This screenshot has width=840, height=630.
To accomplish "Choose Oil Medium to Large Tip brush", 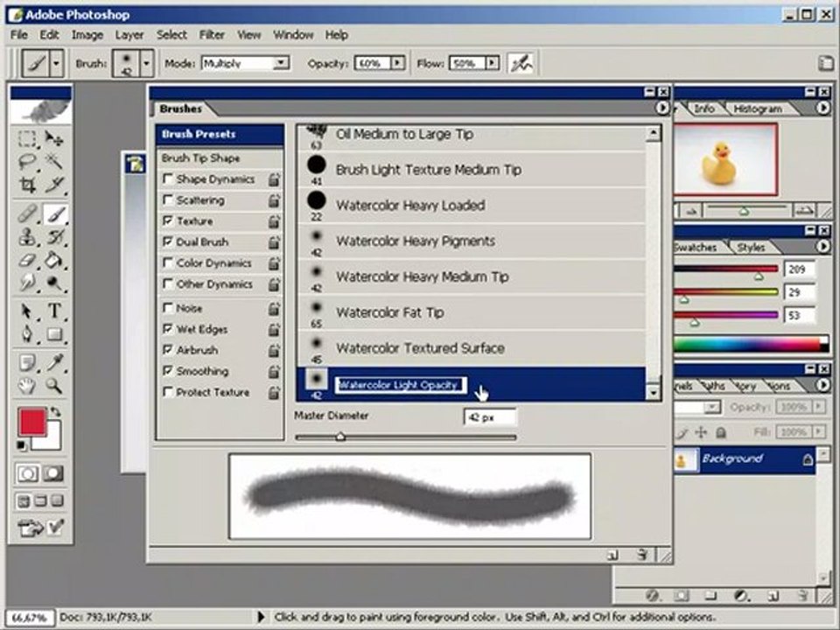I will pos(472,137).
